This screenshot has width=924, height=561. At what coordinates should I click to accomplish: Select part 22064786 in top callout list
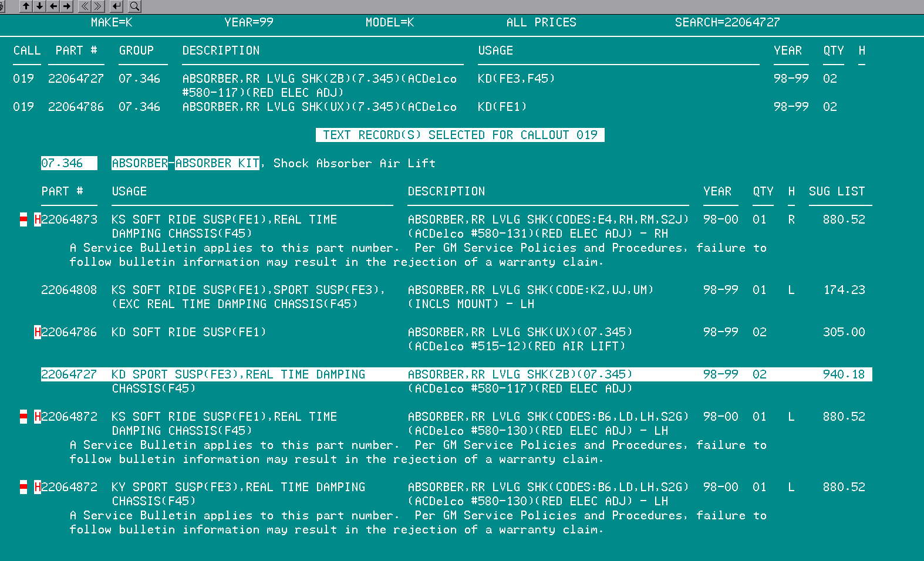coord(76,107)
